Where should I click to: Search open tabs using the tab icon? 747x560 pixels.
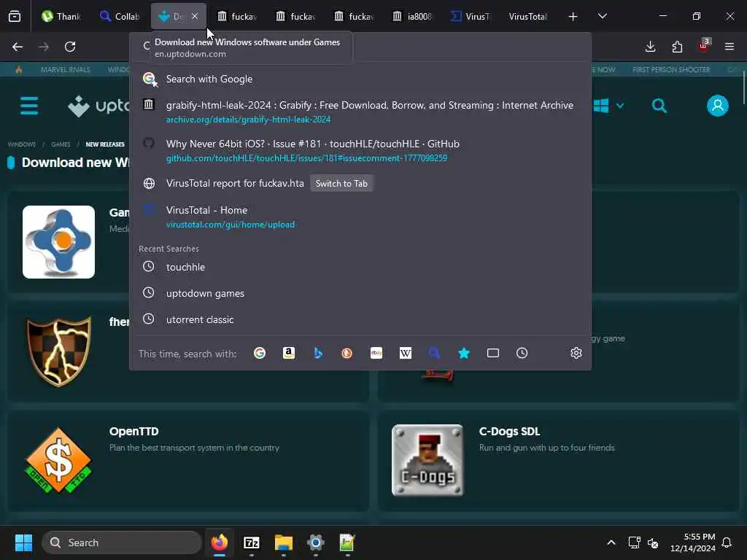pos(493,354)
